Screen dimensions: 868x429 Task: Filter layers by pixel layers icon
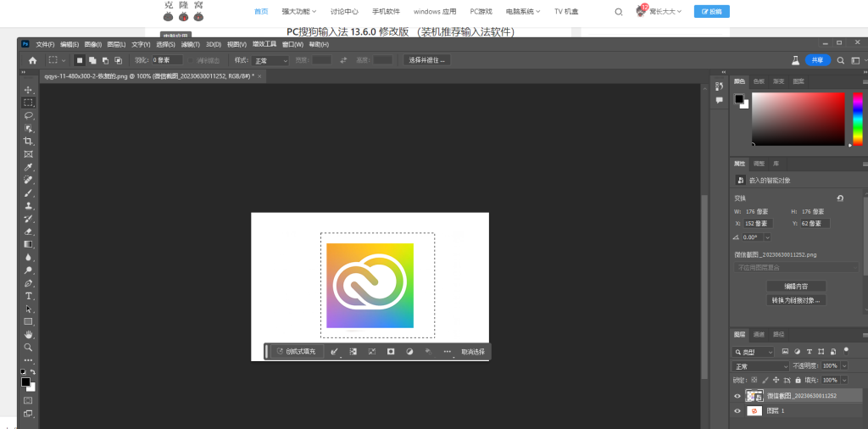[x=785, y=352]
